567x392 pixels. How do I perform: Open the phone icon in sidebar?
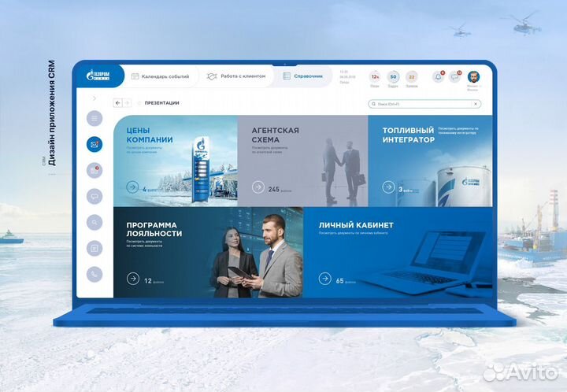pos(94,274)
